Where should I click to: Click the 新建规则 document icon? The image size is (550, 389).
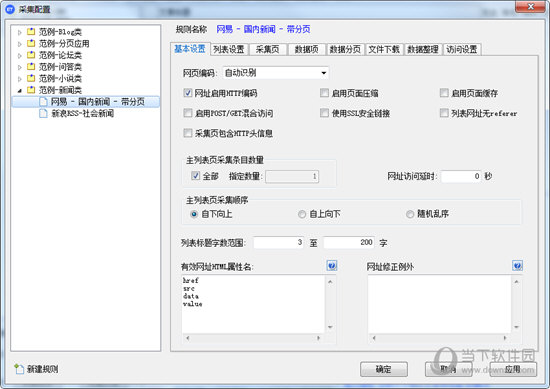(x=19, y=369)
